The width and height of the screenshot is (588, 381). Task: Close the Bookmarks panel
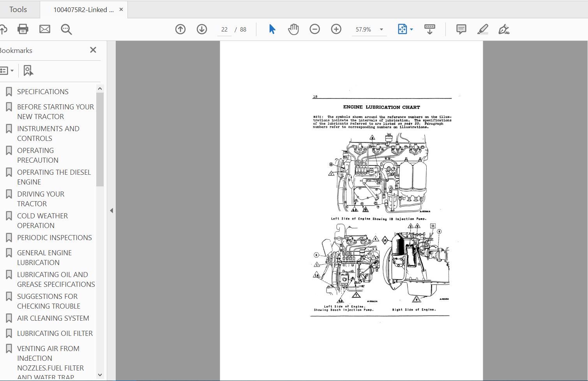point(93,50)
